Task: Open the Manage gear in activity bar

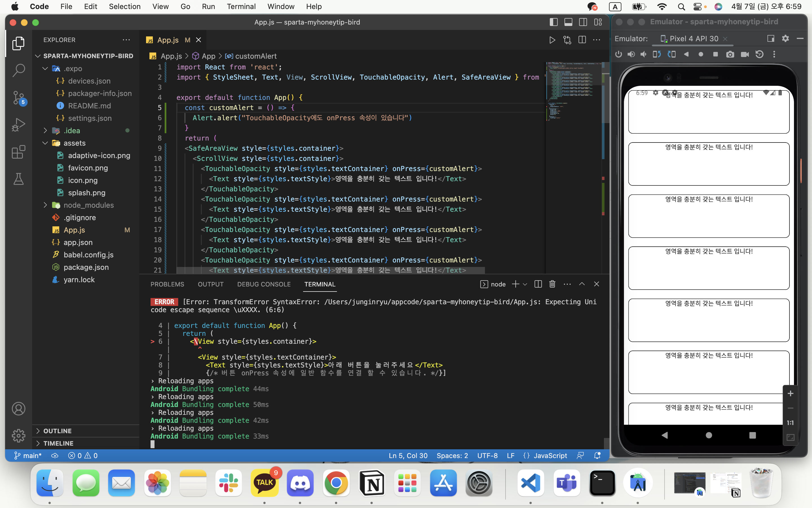Action: pos(18,436)
